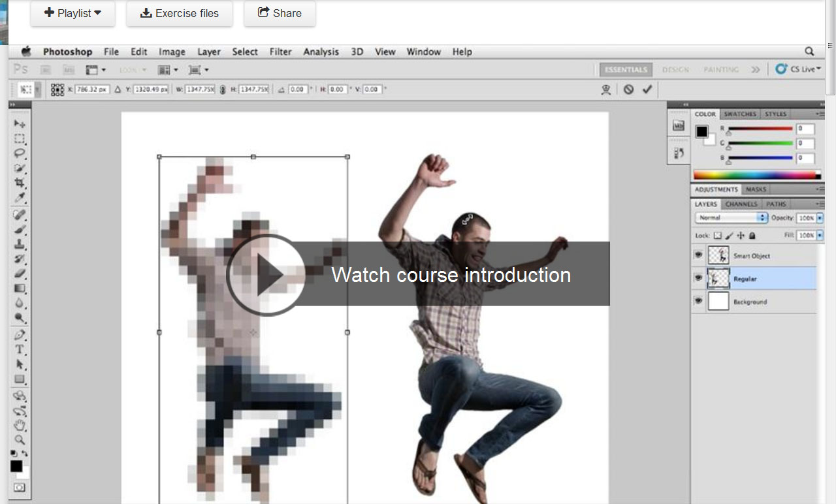Toggle lock transparent pixels
Screen dimensions: 836x504
tap(717, 235)
